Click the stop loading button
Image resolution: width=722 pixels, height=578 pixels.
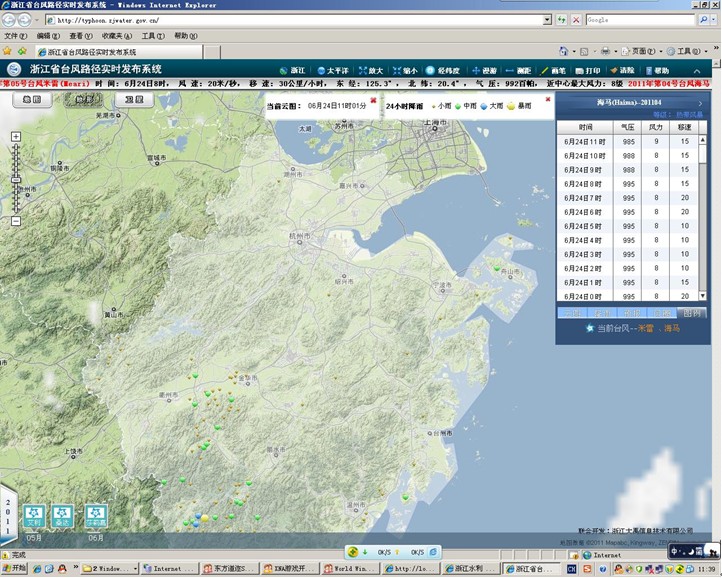(576, 20)
